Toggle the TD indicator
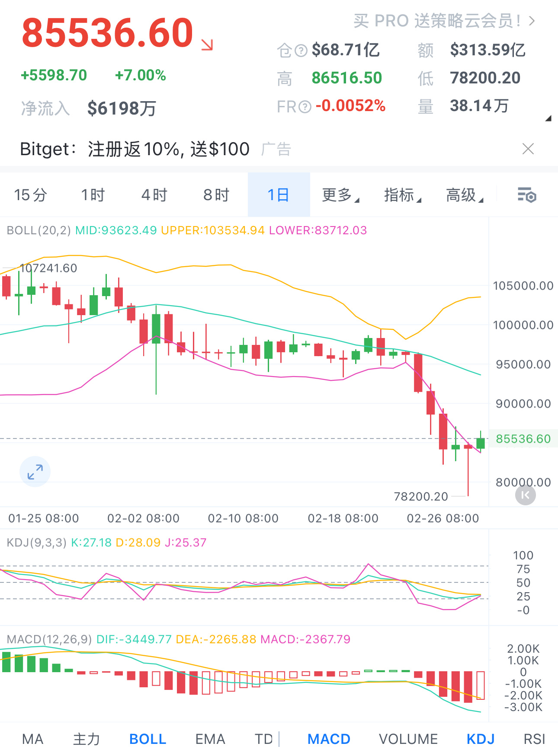Screen dimensions: 558x756 click(263, 739)
